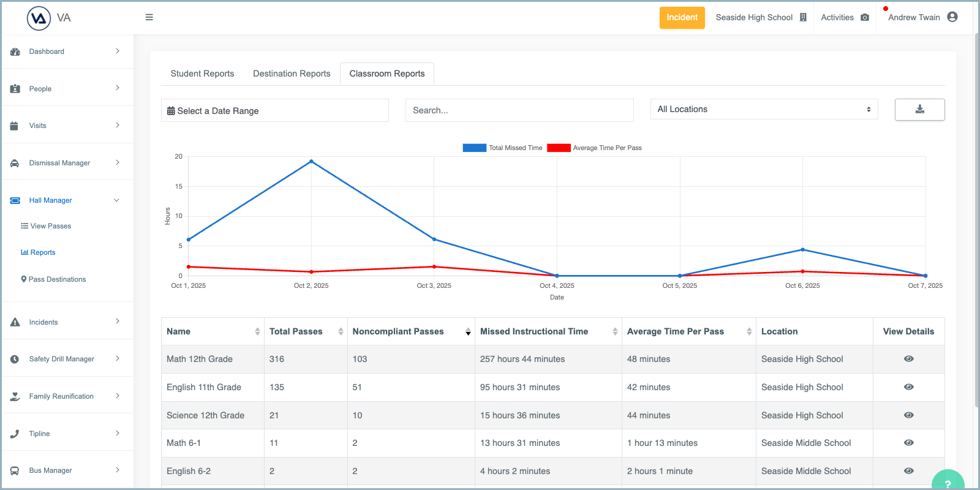Click the Safety Drill Manager clock icon

pos(15,359)
